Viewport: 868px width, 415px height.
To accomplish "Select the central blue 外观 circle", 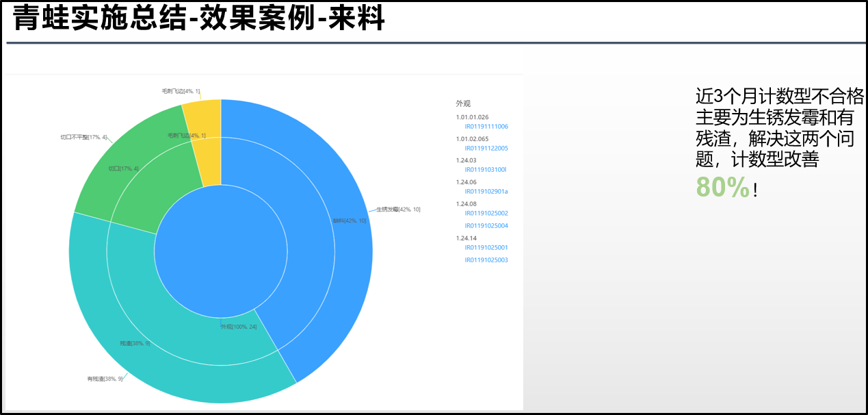I will (220, 253).
